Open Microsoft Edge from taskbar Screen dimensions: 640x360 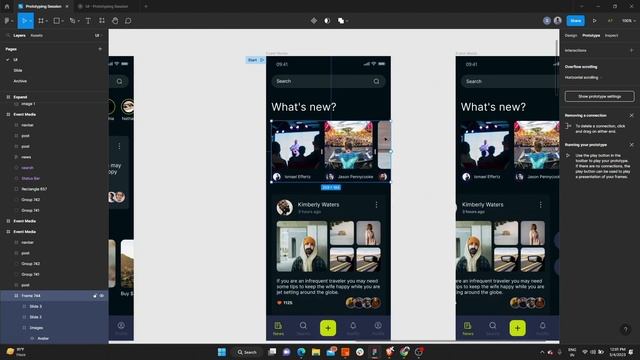click(301, 352)
